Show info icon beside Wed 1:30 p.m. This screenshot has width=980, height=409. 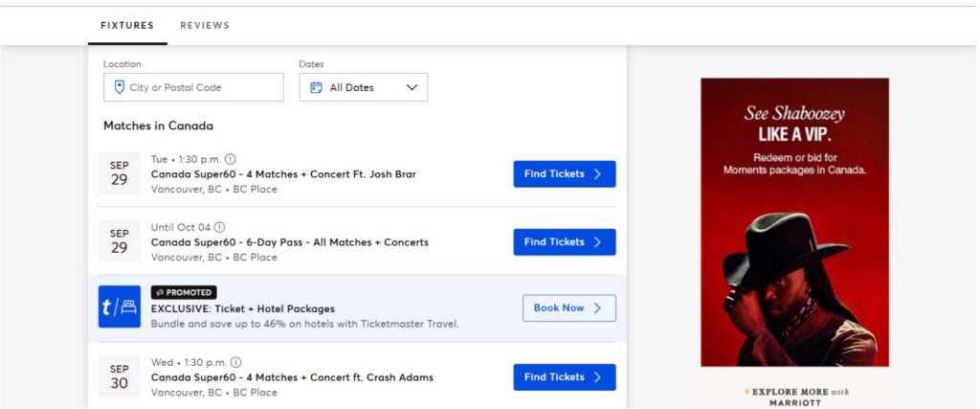click(235, 362)
